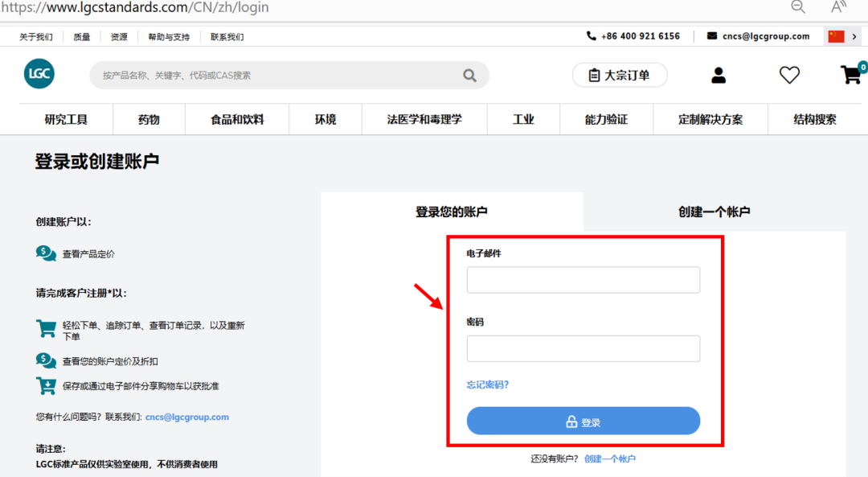Click the 电子邮件 input field
Screen dimensions: 868x477
pyautogui.click(x=583, y=280)
